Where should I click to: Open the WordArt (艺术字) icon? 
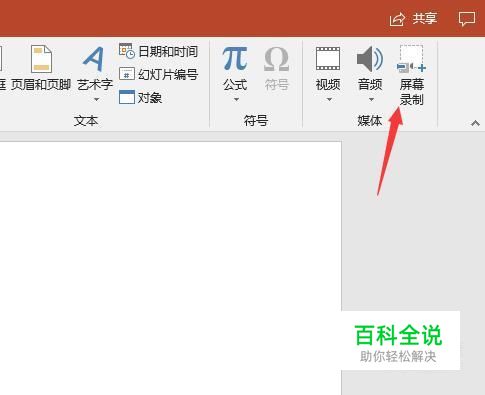pos(94,59)
